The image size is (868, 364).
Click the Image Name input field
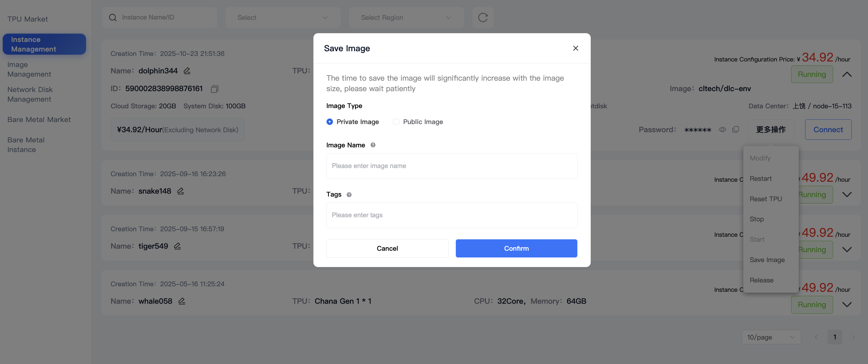tap(451, 166)
